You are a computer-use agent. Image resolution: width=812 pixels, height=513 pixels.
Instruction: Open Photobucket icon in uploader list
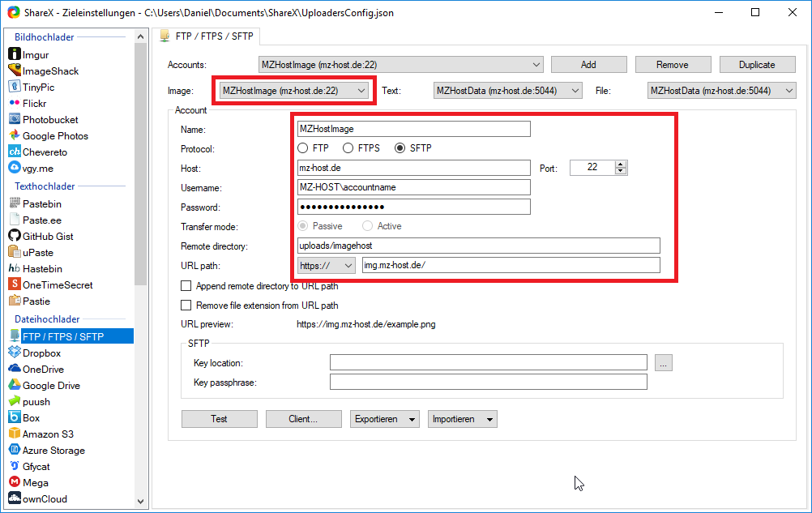pos(15,119)
